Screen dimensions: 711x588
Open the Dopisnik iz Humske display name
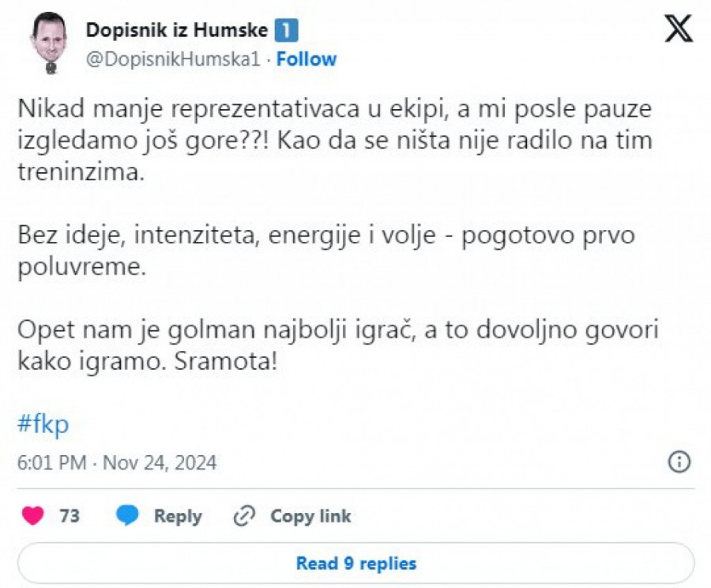(x=176, y=31)
